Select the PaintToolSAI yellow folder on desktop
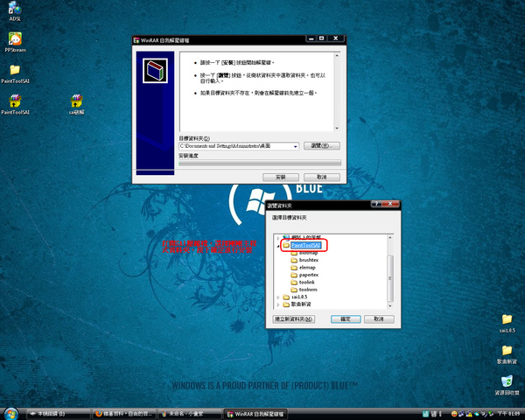The width and height of the screenshot is (525, 420). 15,73
